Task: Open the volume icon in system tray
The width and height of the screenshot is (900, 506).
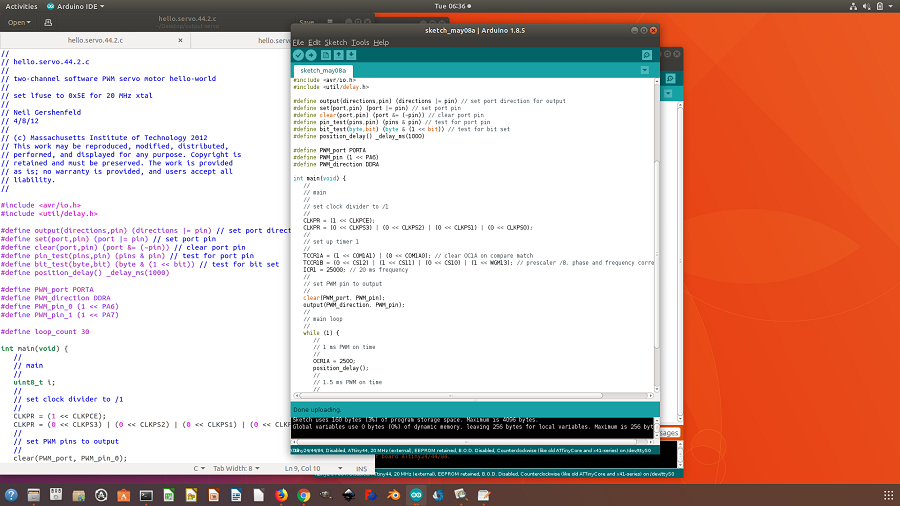Action: point(867,6)
